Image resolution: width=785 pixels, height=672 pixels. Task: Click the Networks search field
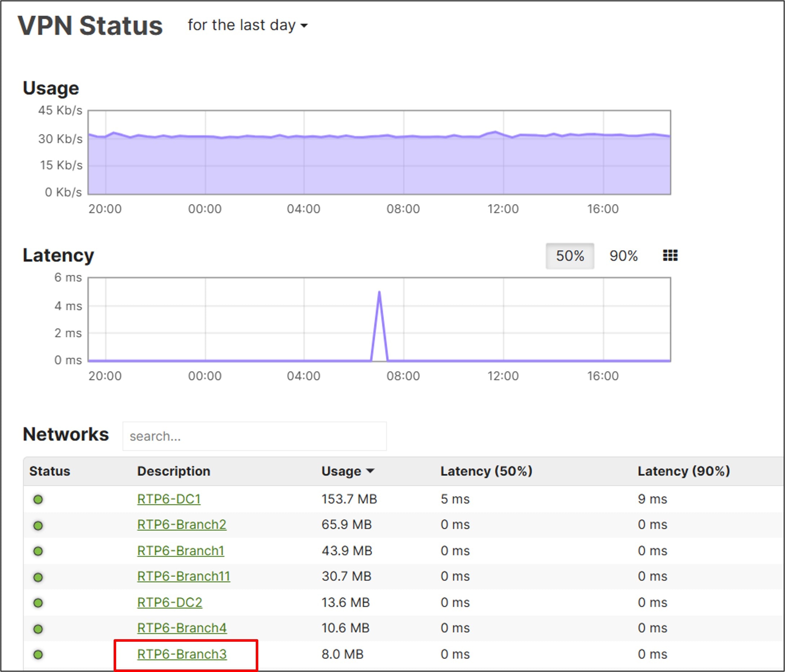[254, 436]
